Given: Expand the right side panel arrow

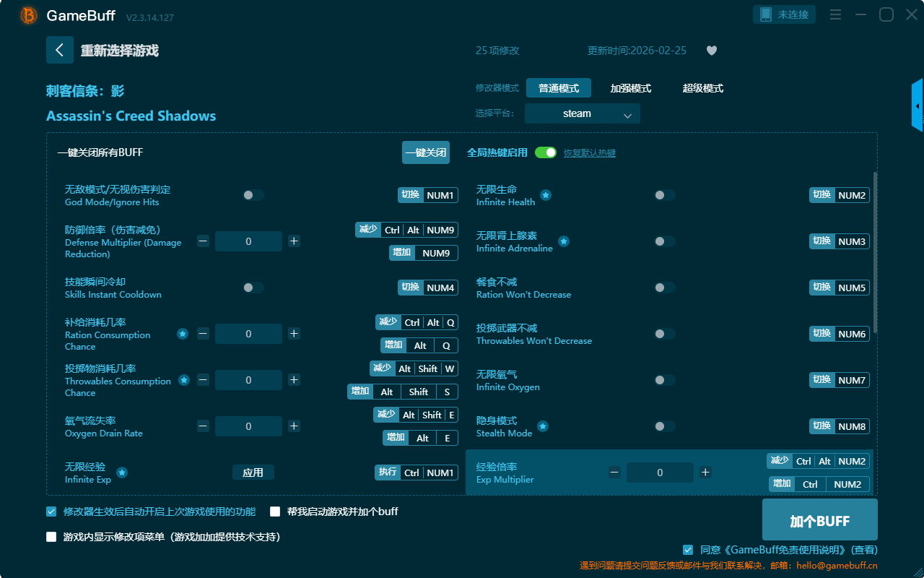Looking at the screenshot, I should click(x=918, y=106).
